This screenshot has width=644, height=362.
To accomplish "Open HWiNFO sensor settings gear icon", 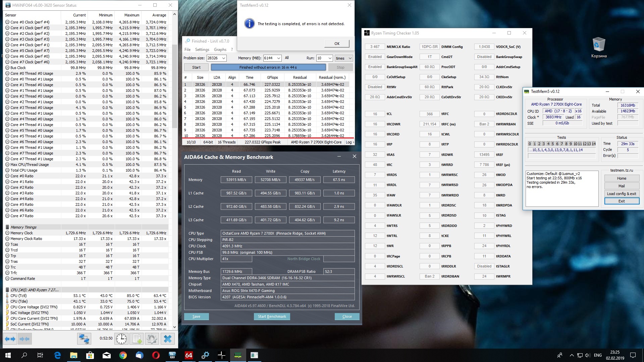I will 152,339.
